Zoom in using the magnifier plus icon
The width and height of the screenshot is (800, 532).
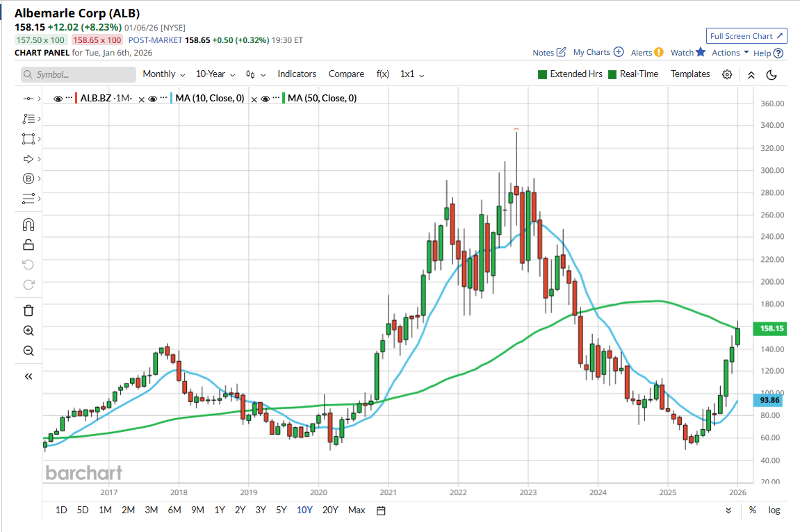[x=28, y=331]
